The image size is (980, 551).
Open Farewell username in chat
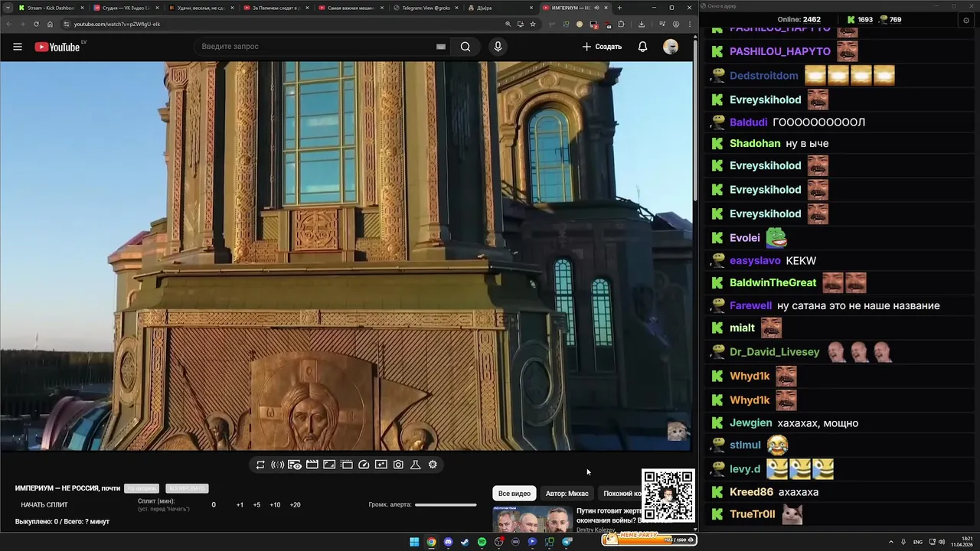coord(750,306)
